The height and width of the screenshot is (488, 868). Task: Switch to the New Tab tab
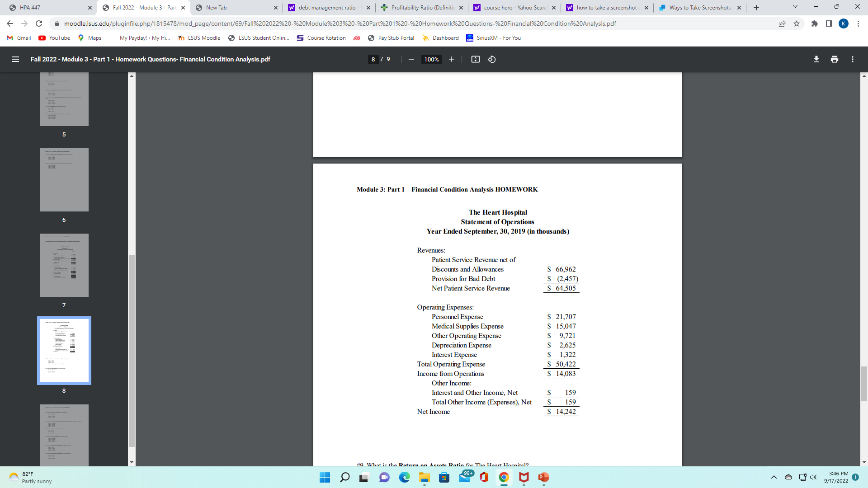[x=235, y=7]
